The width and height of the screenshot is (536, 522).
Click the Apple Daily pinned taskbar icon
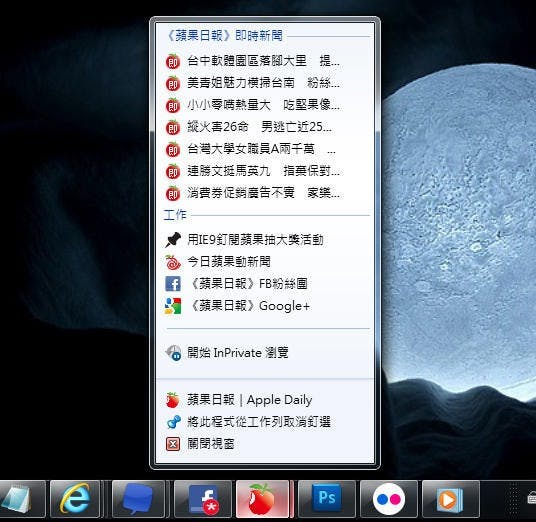[x=263, y=499]
